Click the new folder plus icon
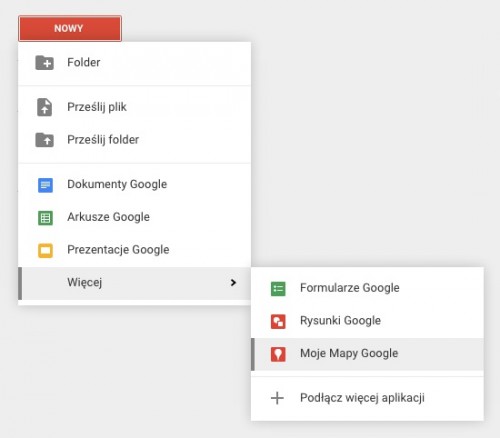The width and height of the screenshot is (500, 438). click(44, 63)
